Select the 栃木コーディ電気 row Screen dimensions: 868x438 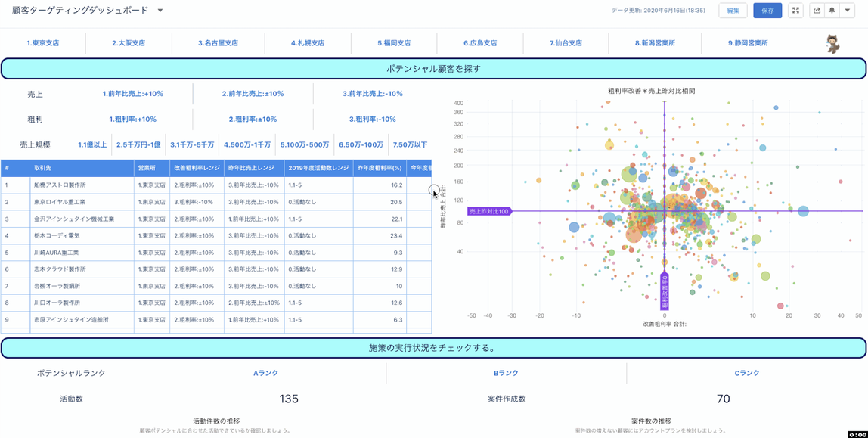[x=216, y=235]
